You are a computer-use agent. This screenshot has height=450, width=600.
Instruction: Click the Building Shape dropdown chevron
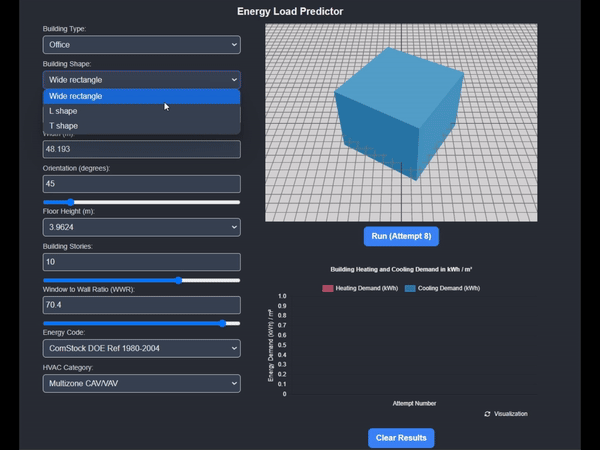(234, 80)
